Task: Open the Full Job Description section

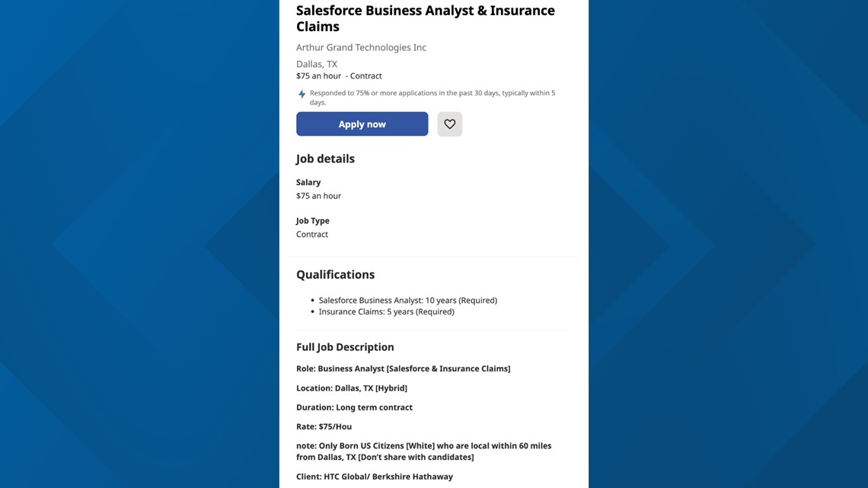Action: coord(345,346)
